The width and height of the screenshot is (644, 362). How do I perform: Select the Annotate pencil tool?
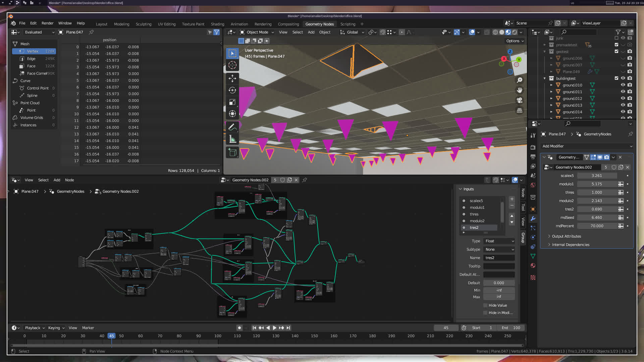[x=232, y=127]
